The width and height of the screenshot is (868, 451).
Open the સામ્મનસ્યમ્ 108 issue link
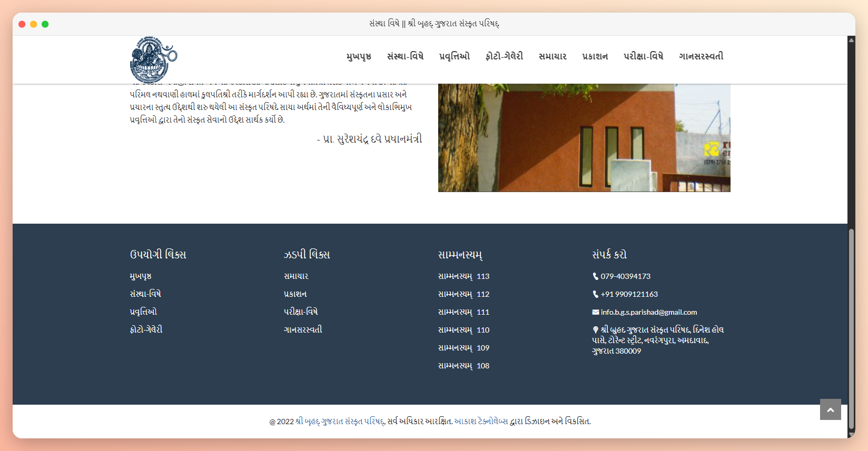[x=463, y=366]
